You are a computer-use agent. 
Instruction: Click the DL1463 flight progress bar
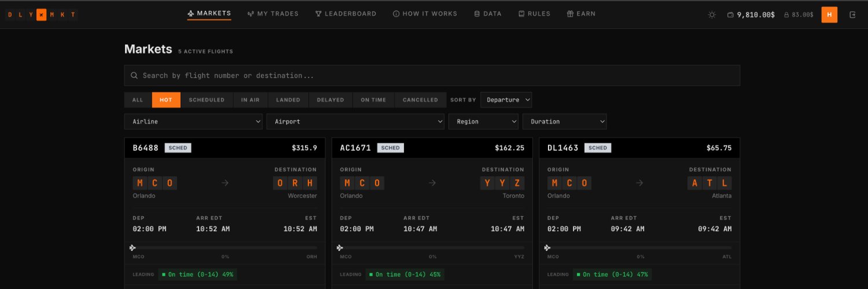click(x=639, y=247)
